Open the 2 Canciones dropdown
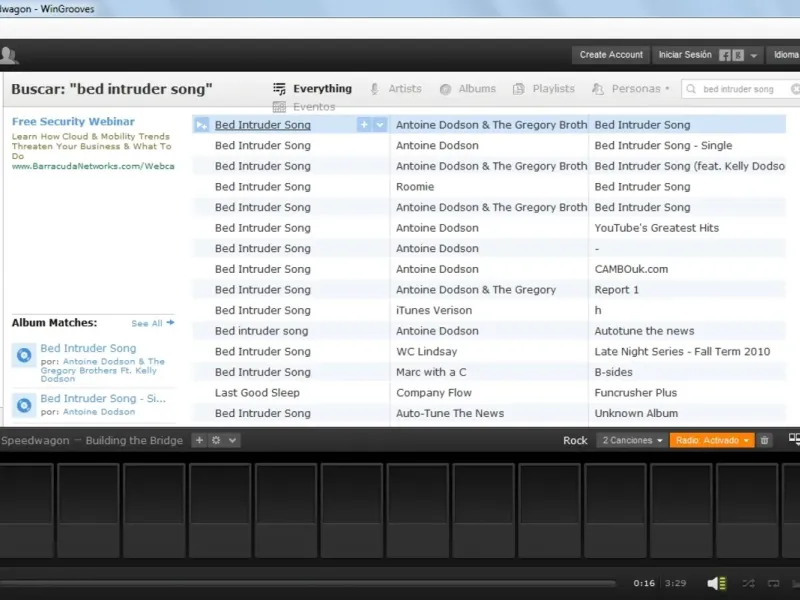The width and height of the screenshot is (800, 600). (632, 440)
